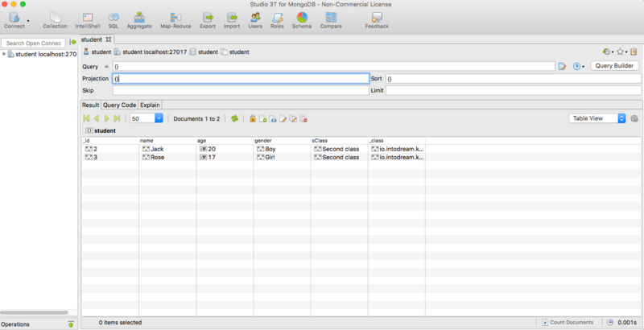Open the Map-Reduce tool
The width and height of the screenshot is (644, 330).
click(x=175, y=20)
